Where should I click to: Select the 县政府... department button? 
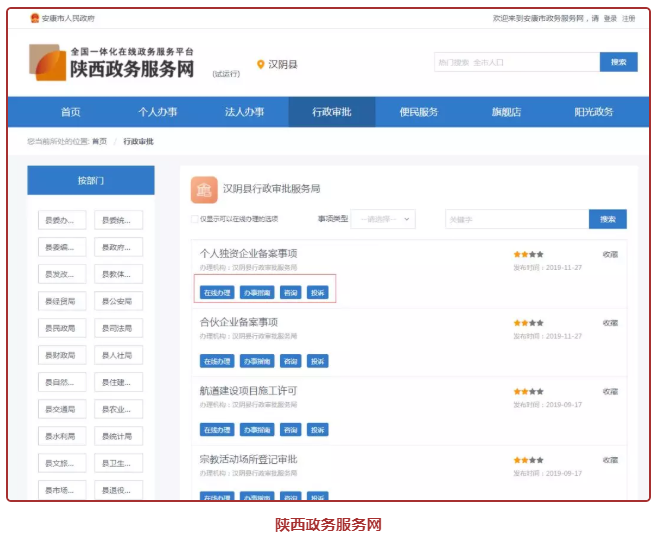point(118,247)
